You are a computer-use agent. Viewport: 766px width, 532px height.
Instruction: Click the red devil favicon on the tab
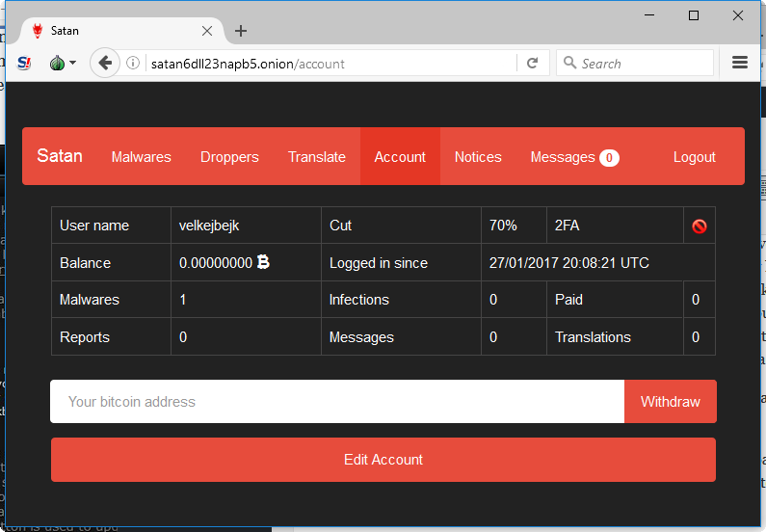click(x=38, y=31)
